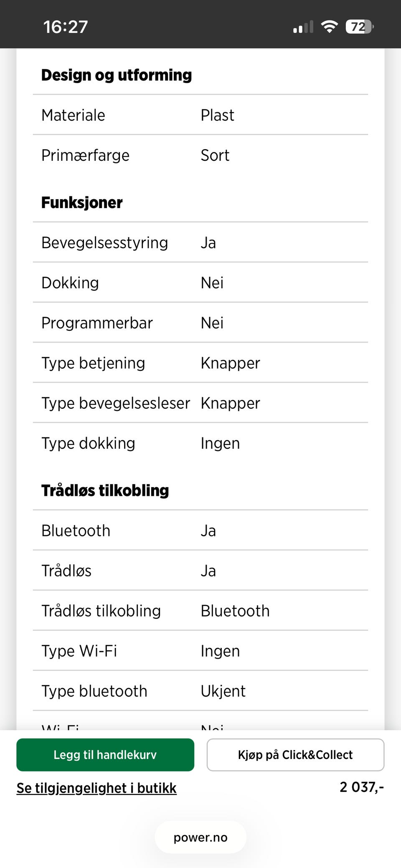The height and width of the screenshot is (868, 401).
Task: Tap the Materiale specification row
Action: coord(200,115)
